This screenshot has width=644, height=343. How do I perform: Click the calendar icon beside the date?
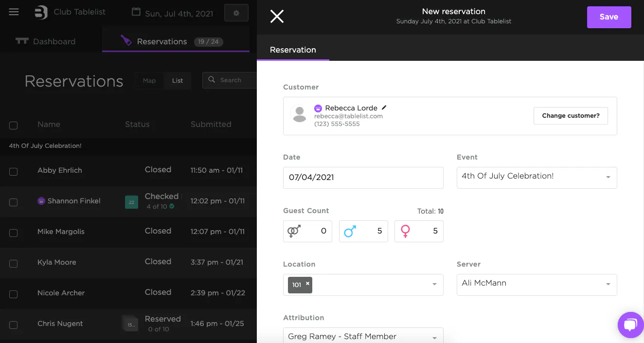pyautogui.click(x=136, y=12)
